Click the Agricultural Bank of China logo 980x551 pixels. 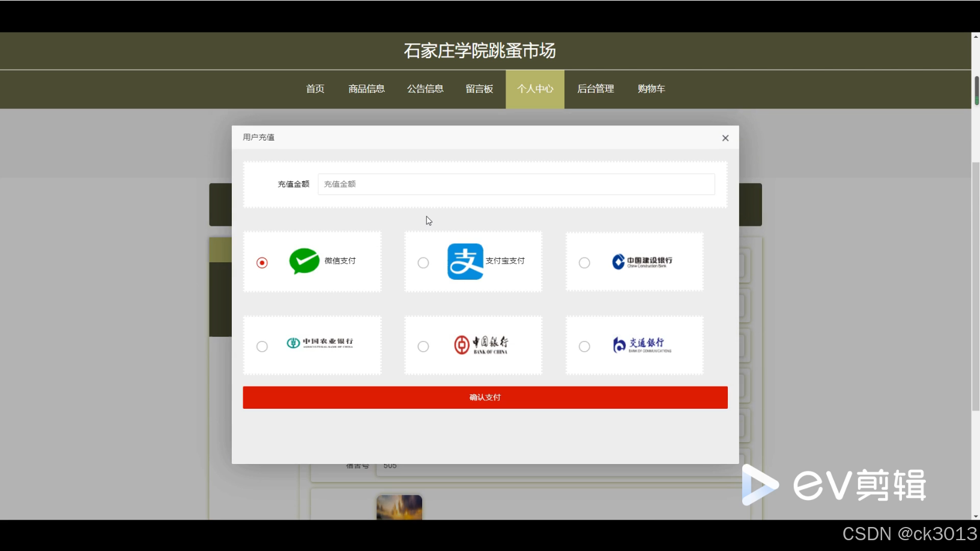click(319, 343)
